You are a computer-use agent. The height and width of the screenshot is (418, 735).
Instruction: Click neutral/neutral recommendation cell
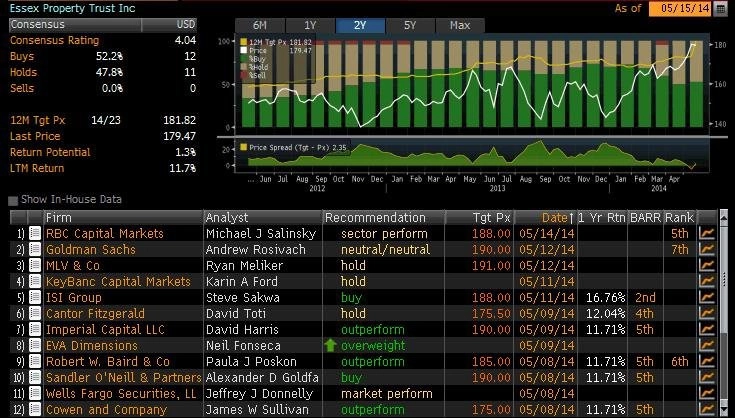coord(385,249)
